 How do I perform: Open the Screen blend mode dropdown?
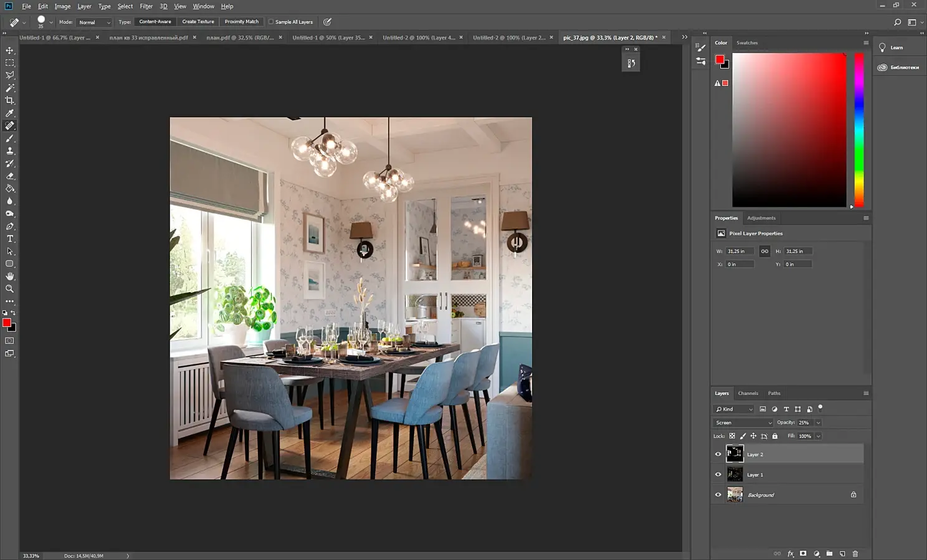point(743,422)
